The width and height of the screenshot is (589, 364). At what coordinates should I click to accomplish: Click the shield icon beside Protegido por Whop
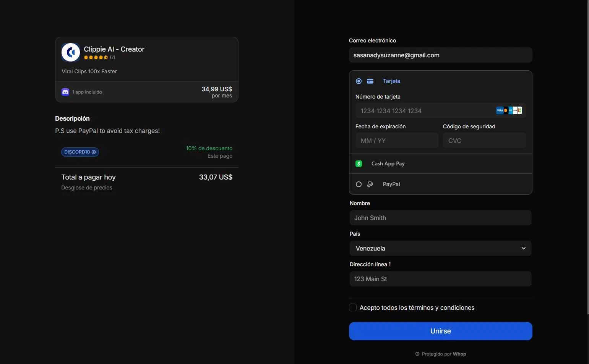[417, 354]
